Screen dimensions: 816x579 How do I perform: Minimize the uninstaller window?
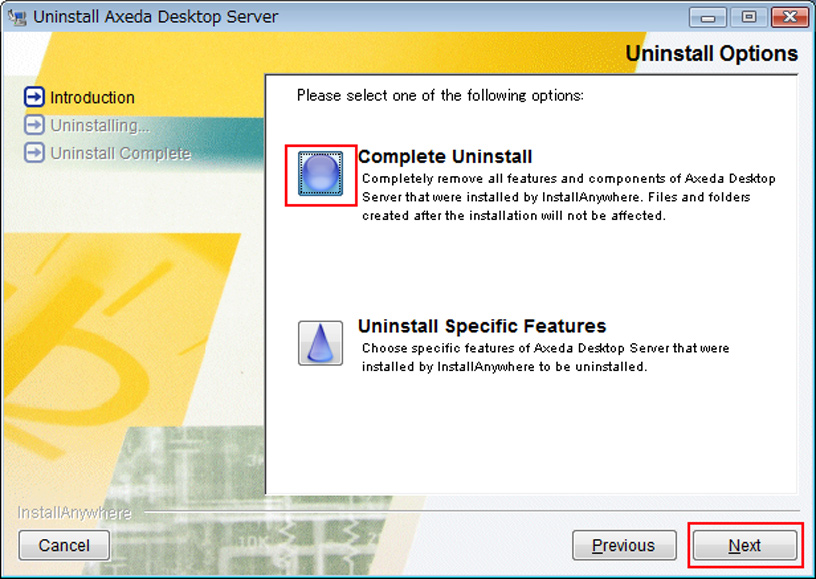[708, 18]
